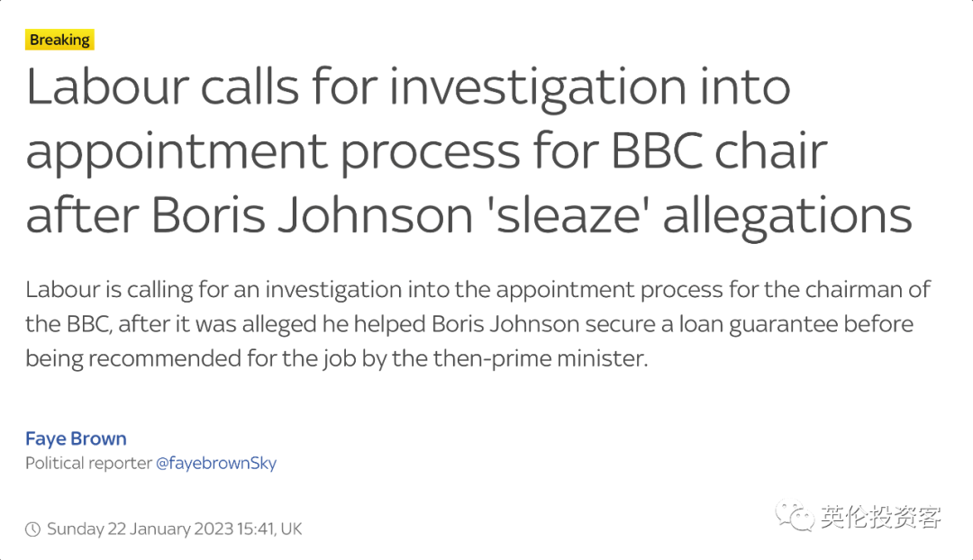This screenshot has height=560, width=973.
Task: Click 'BBC chair' in the headline
Action: tap(719, 150)
